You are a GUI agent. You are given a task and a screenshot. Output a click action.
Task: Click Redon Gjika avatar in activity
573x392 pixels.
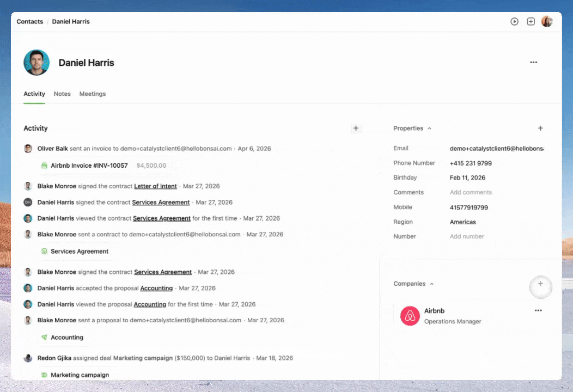(x=28, y=358)
